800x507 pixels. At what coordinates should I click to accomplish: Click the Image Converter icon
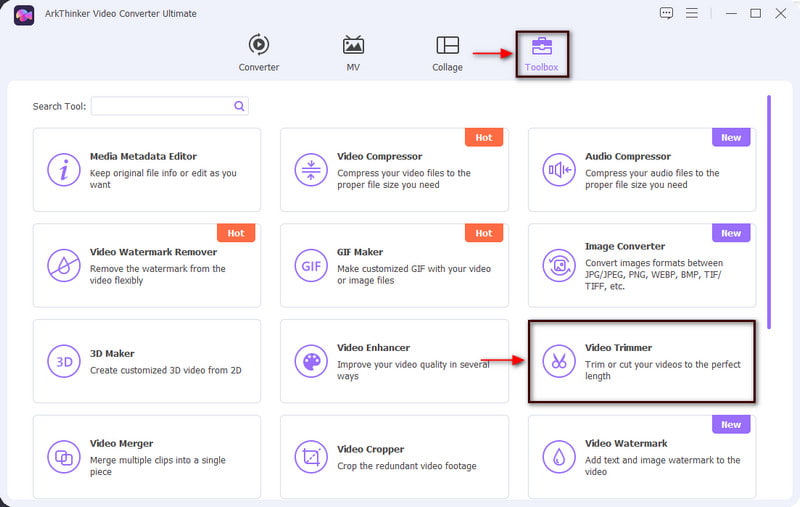tap(559, 265)
